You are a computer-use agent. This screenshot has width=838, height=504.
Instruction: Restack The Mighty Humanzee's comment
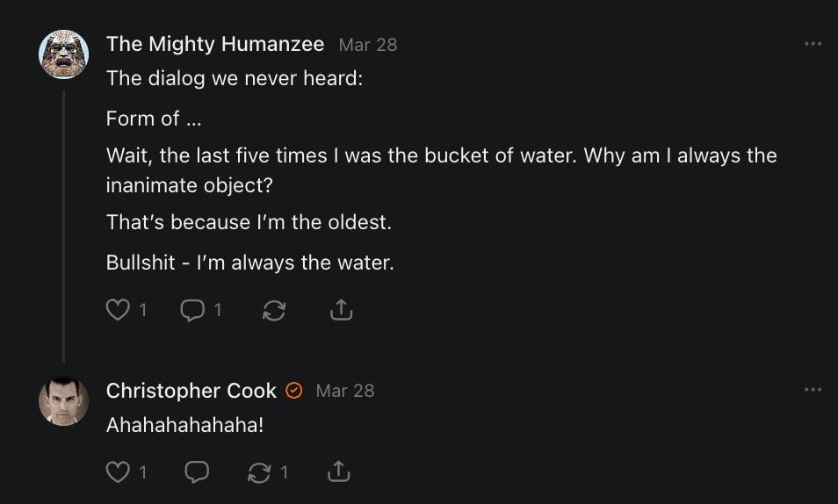coord(274,310)
